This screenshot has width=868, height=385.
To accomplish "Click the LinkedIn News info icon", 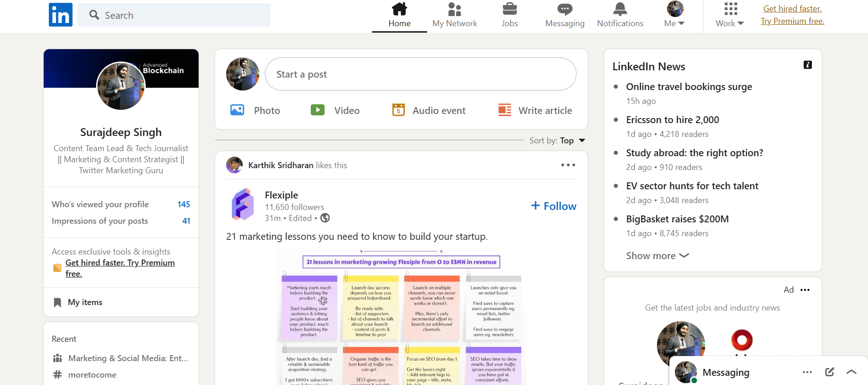I will coord(808,65).
